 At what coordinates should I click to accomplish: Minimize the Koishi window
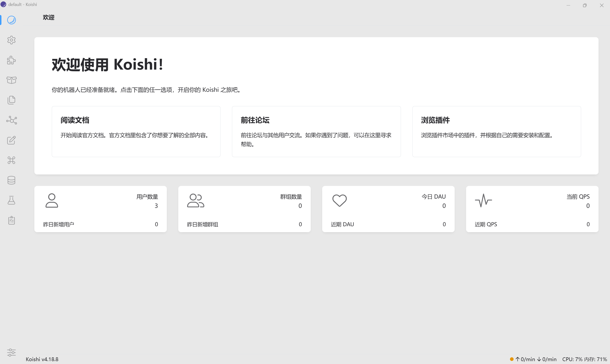tap(568, 5)
